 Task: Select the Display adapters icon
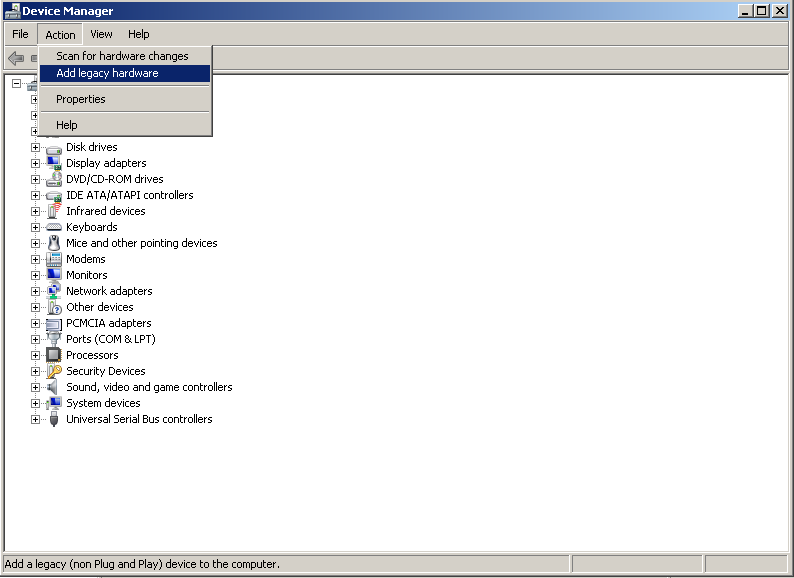pyautogui.click(x=54, y=163)
